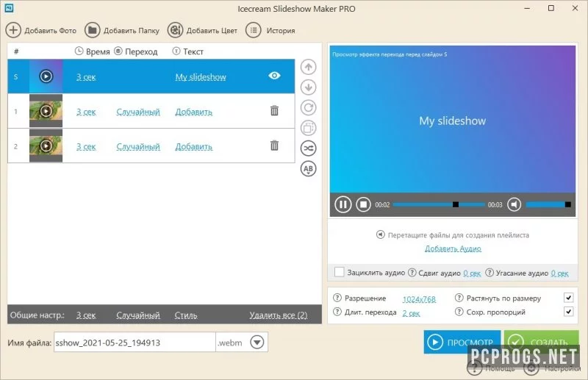Open История list icon
The height and width of the screenshot is (380, 588).
click(x=254, y=30)
